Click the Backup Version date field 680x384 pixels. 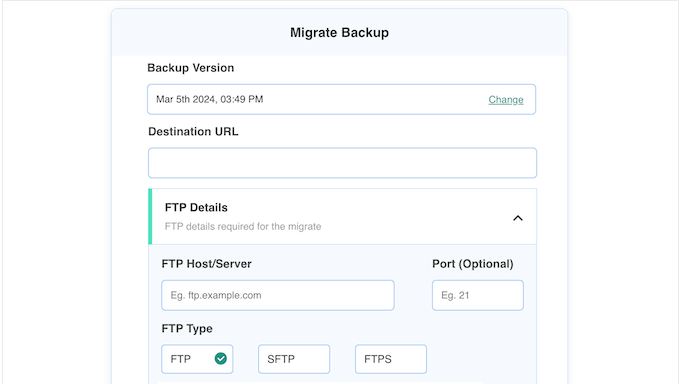click(x=341, y=99)
